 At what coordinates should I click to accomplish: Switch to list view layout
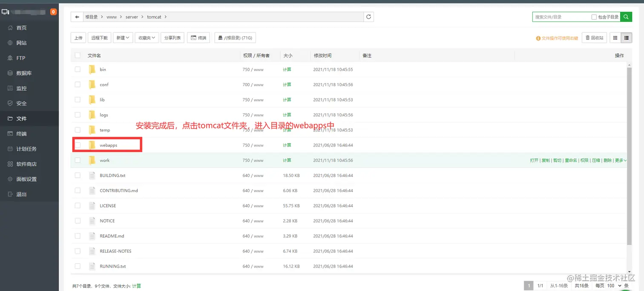[626, 38]
